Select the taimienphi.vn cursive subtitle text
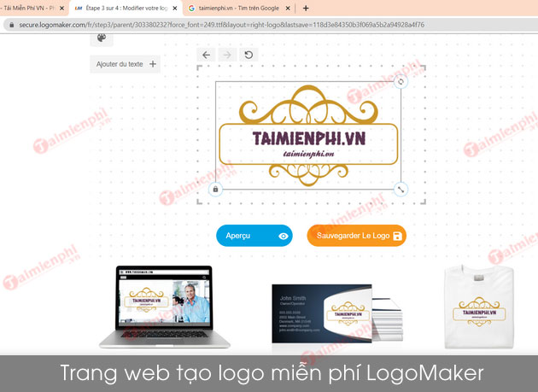Screen dimensions: 538x392 point(309,154)
